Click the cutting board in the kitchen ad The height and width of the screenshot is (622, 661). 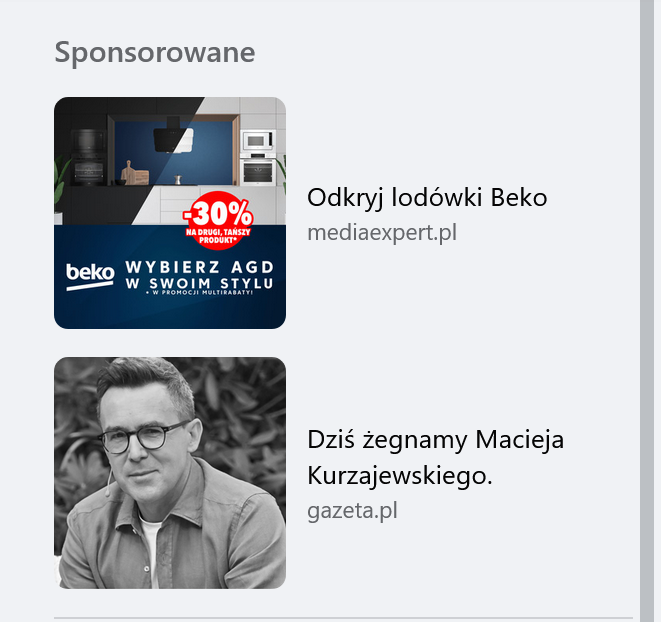point(135,173)
